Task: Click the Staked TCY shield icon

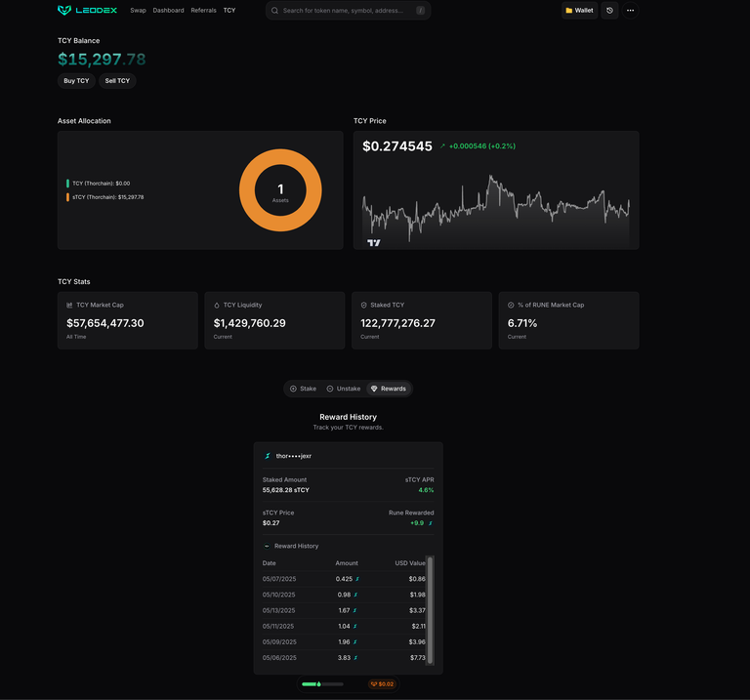Action: click(363, 305)
